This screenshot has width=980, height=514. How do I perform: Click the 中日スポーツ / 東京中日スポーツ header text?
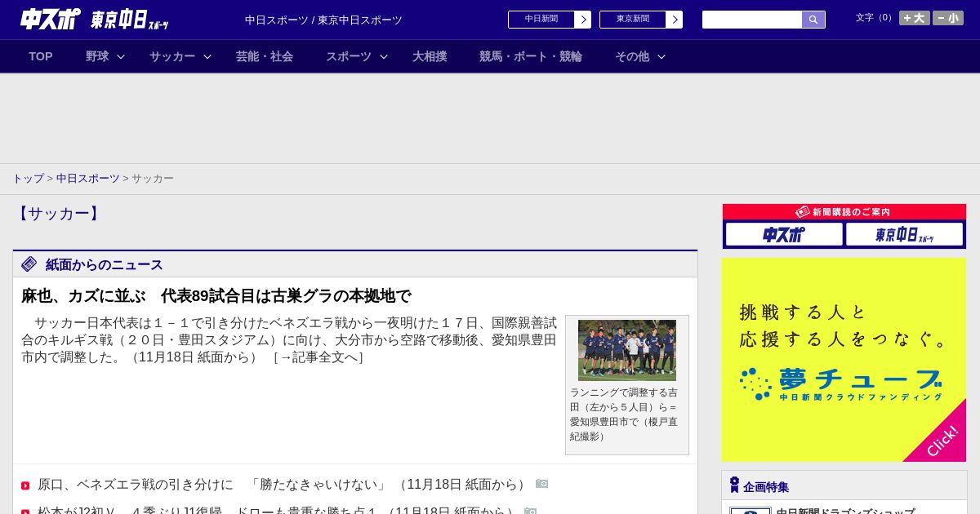click(x=323, y=20)
